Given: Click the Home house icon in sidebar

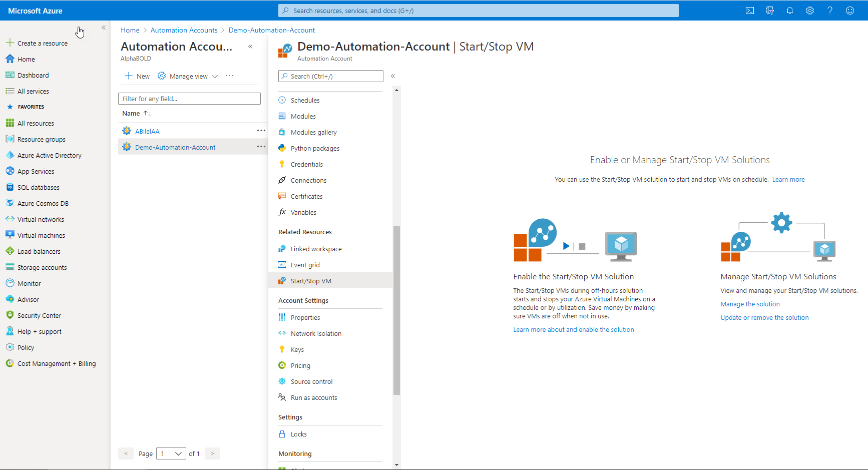Looking at the screenshot, I should coord(10,59).
